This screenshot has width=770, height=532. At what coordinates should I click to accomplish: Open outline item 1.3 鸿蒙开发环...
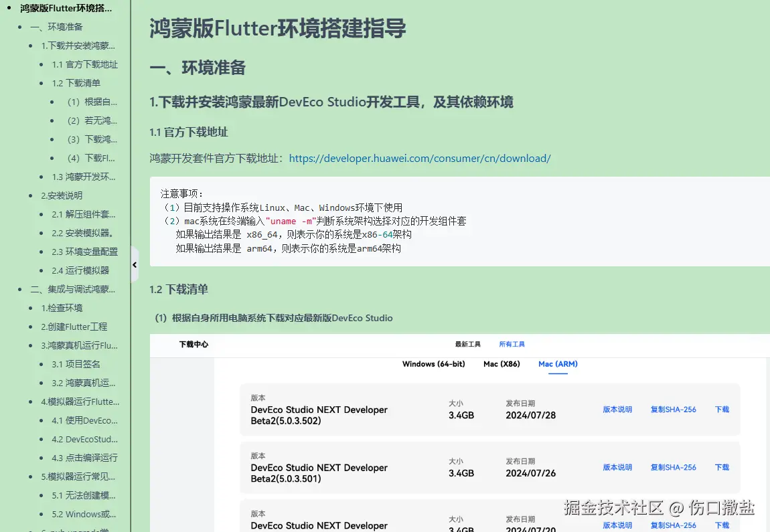[x=84, y=177]
